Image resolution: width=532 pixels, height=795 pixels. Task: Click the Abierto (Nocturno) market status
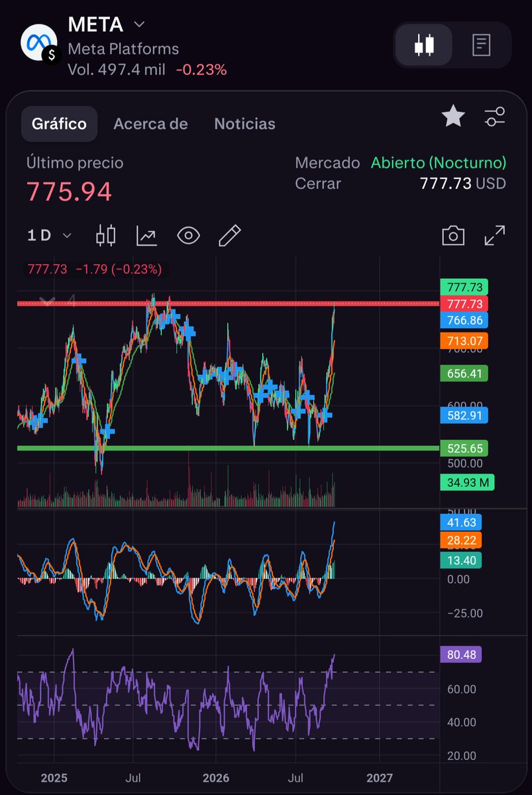pos(439,163)
